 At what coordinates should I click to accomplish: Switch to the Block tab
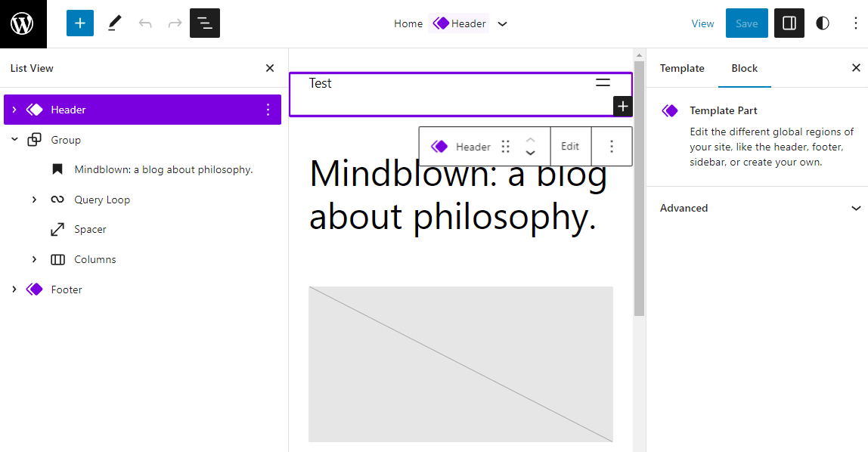click(x=744, y=68)
